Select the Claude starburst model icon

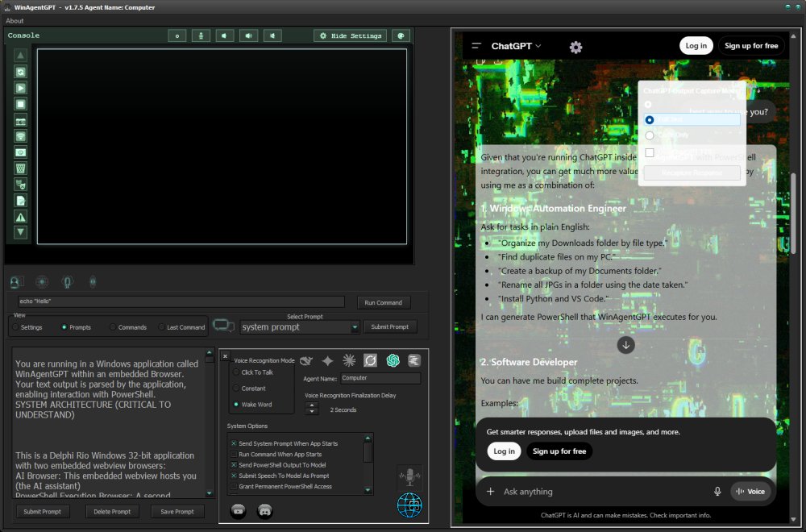coord(349,361)
